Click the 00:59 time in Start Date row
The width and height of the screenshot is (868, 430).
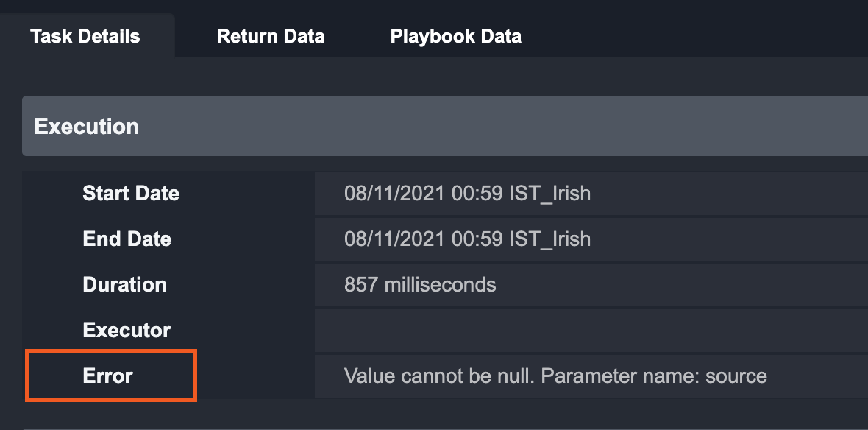[x=476, y=194]
